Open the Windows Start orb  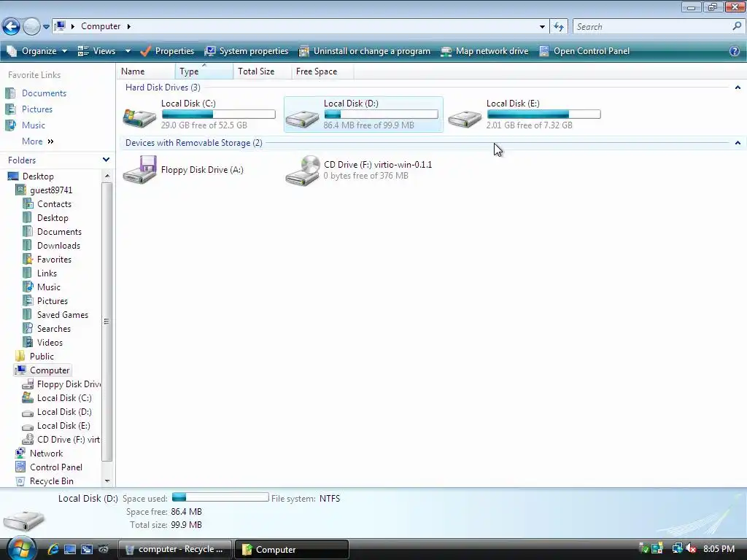click(x=21, y=548)
